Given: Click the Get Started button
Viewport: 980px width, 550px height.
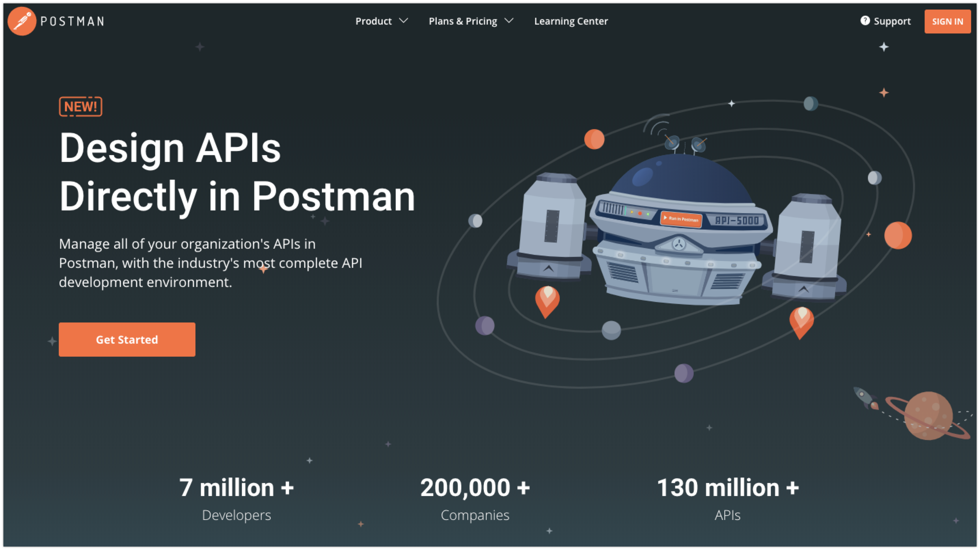Looking at the screenshot, I should (127, 340).
